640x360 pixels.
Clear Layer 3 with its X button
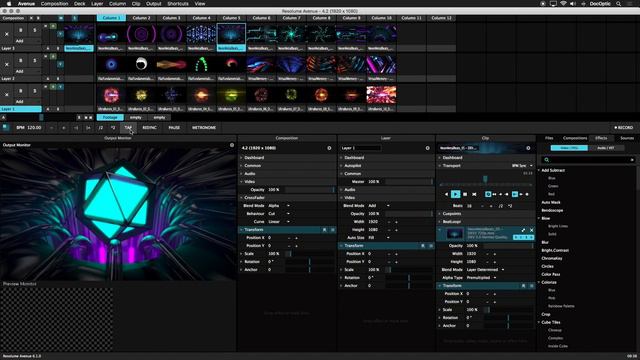7,34
